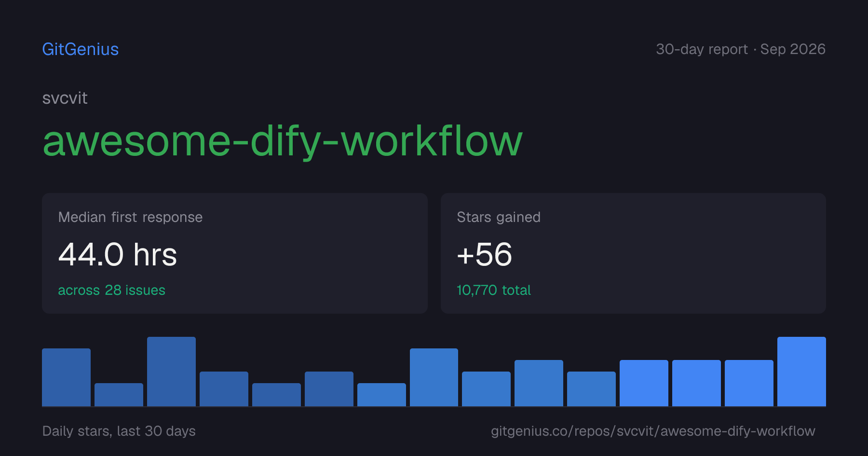
Task: Open the across 28 issues link
Action: 111,290
